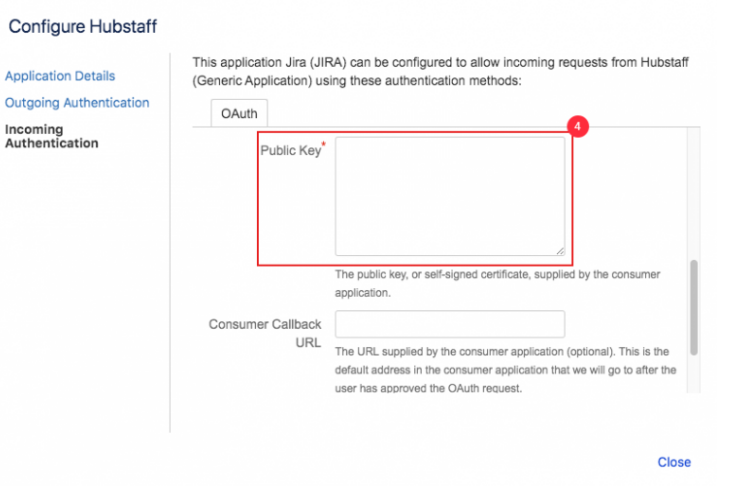Click the Configure Hubstaff dialog title
This screenshot has height=491, width=733.
83,26
